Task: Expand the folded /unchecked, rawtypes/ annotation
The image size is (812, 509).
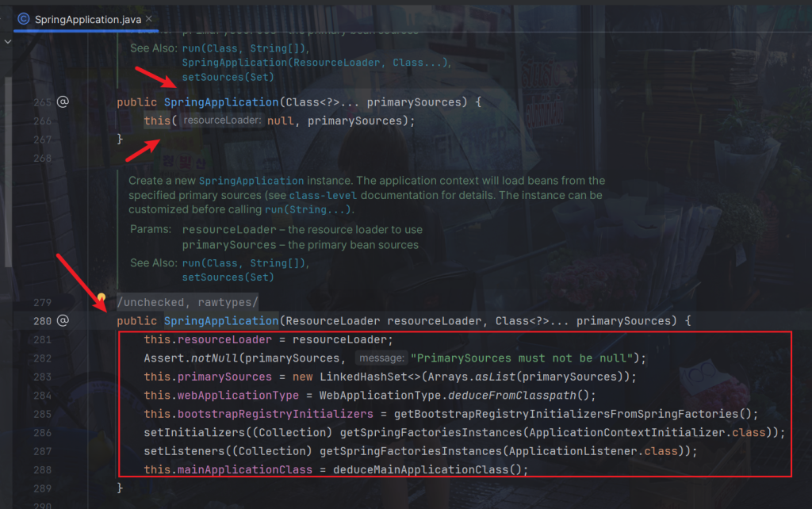Action: (x=187, y=303)
